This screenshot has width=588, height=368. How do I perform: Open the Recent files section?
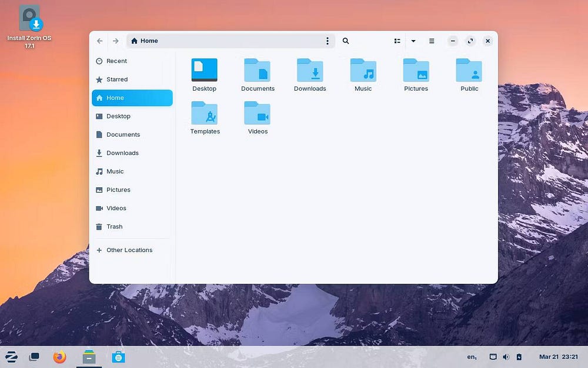pyautogui.click(x=116, y=61)
